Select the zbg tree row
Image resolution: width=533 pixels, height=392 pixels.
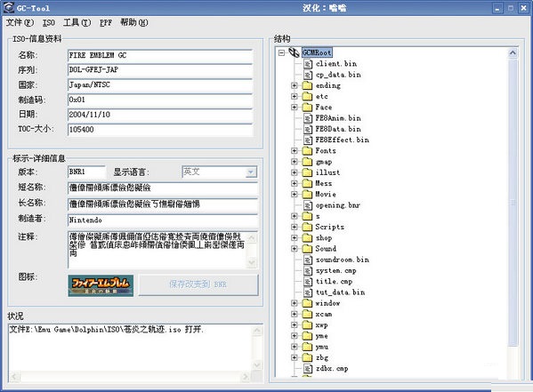[321, 357]
